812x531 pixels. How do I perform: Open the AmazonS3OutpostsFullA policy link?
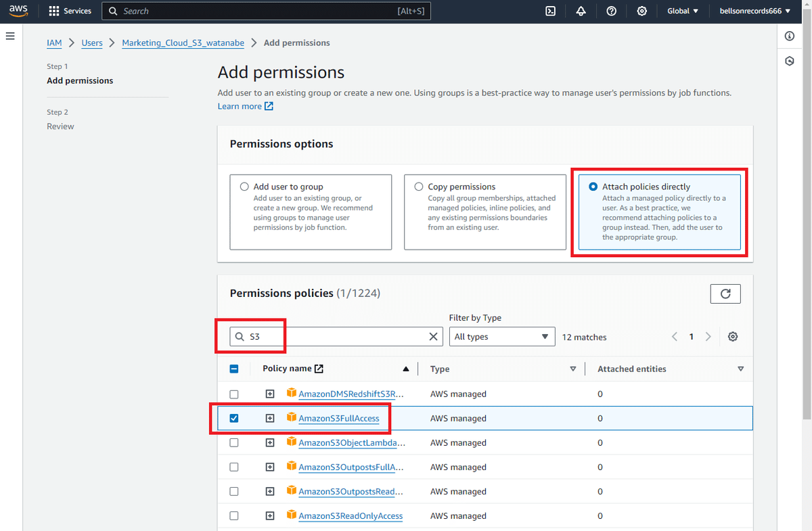[x=351, y=467]
